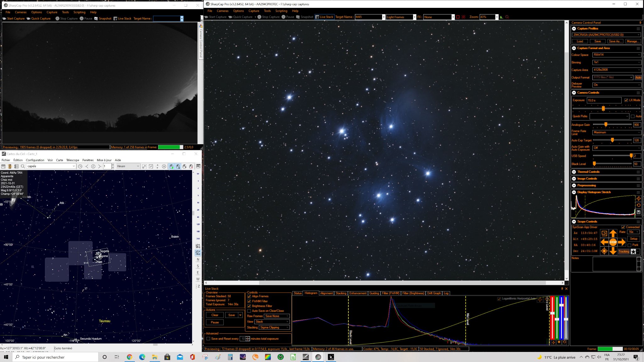Face north with the N compass button
The width and height of the screenshot is (644, 362).
click(x=198, y=260)
